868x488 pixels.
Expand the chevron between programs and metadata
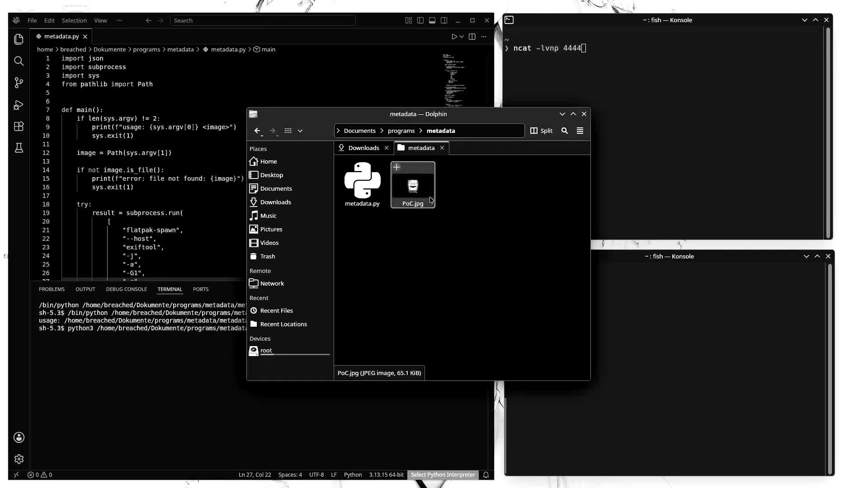click(420, 131)
